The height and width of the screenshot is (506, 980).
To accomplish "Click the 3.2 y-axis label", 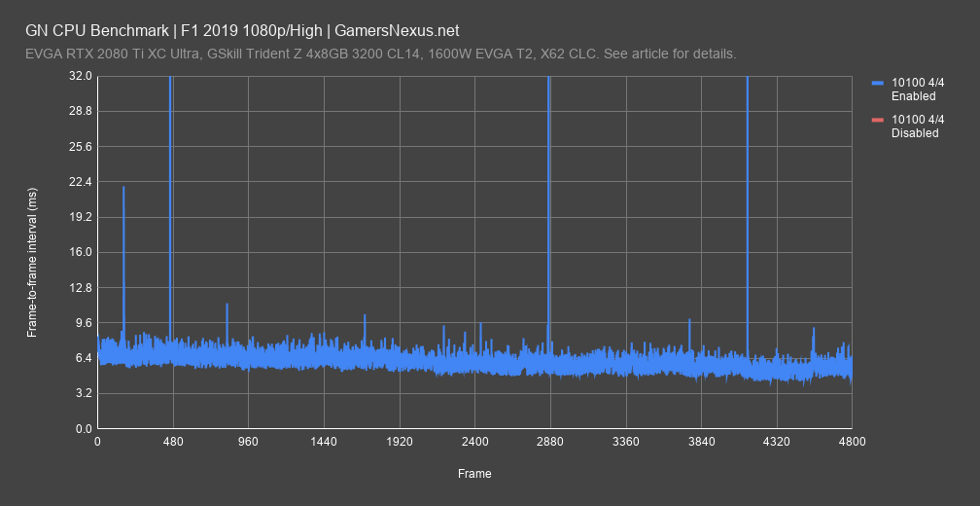I will click(84, 393).
